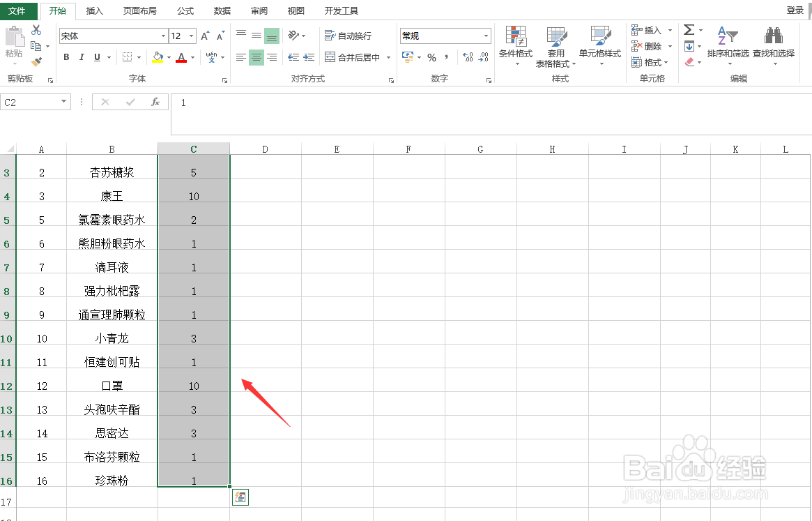Click the increase indent icon

pyautogui.click(x=309, y=57)
